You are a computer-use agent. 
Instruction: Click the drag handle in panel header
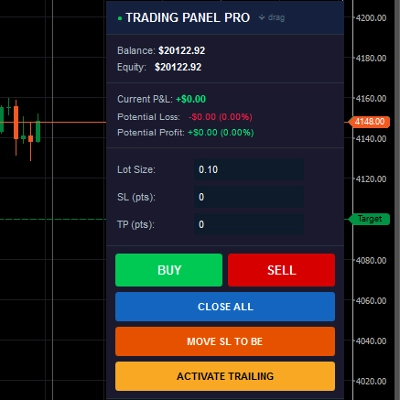(x=272, y=17)
